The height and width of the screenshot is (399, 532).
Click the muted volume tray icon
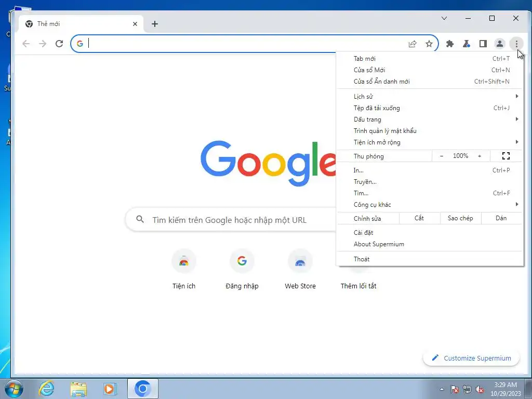pyautogui.click(x=480, y=389)
